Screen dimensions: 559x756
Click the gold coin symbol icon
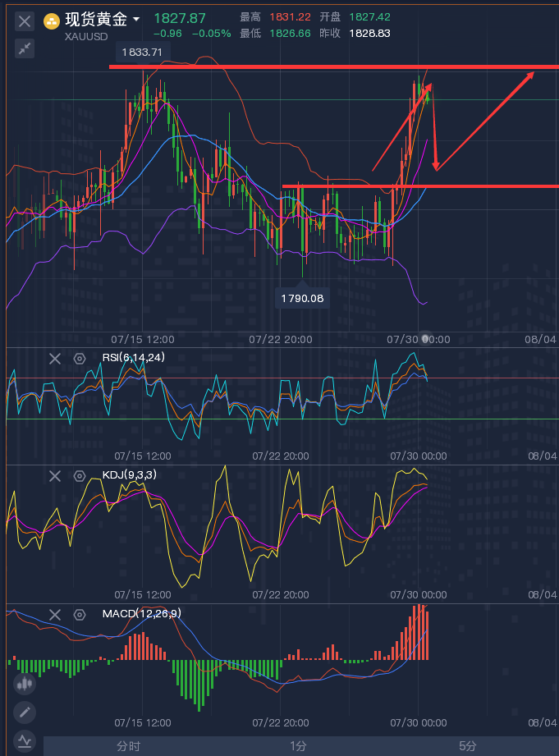(52, 21)
